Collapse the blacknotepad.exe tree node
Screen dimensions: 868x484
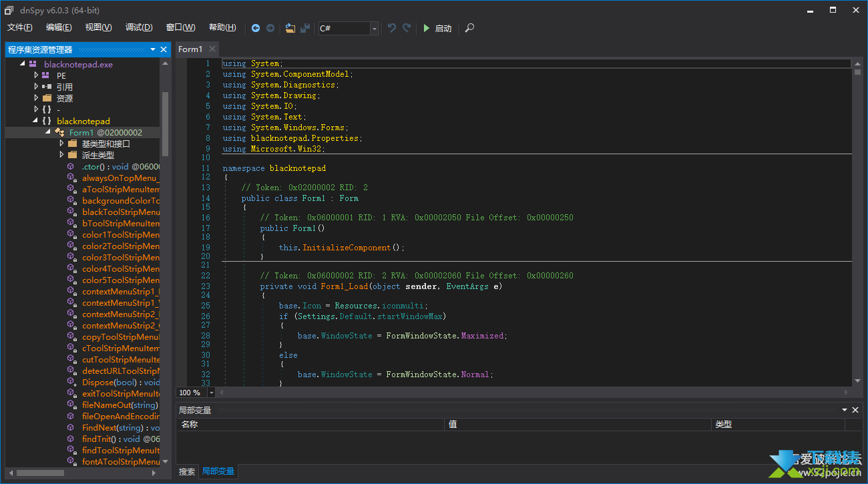22,64
